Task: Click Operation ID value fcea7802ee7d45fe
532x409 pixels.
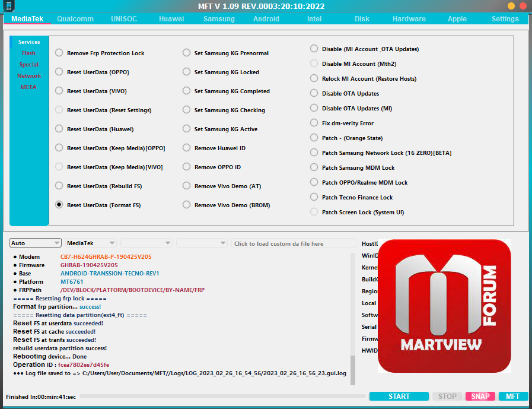Action: (x=84, y=365)
